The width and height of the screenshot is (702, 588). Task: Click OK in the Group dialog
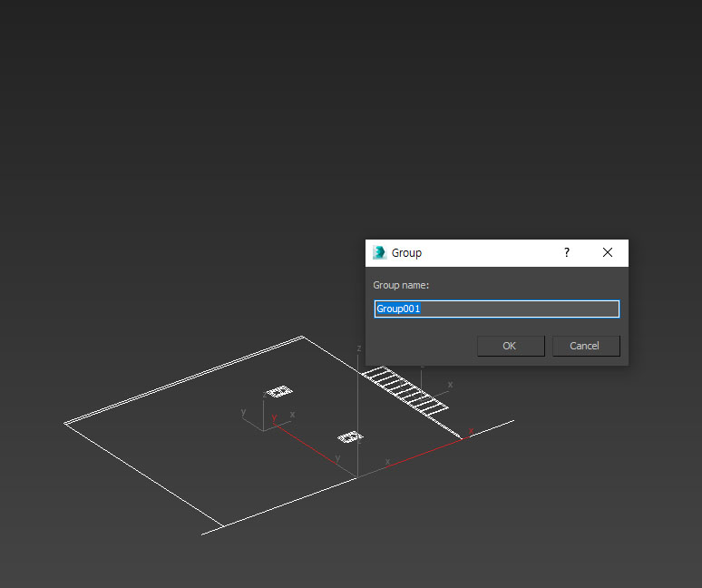[511, 346]
